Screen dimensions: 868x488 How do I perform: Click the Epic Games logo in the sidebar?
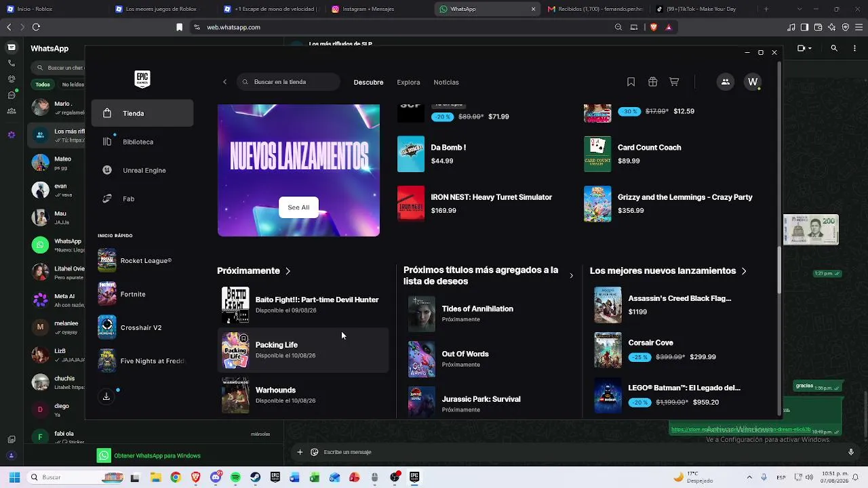142,79
